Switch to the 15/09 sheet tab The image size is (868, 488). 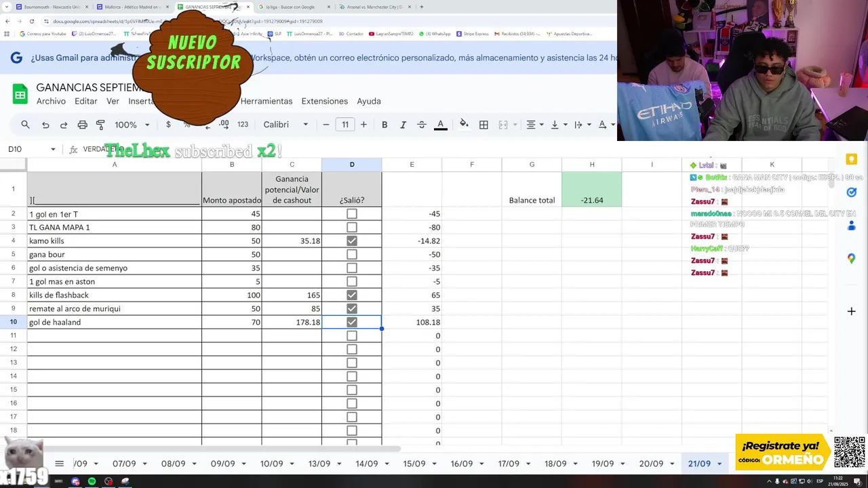pos(414,464)
